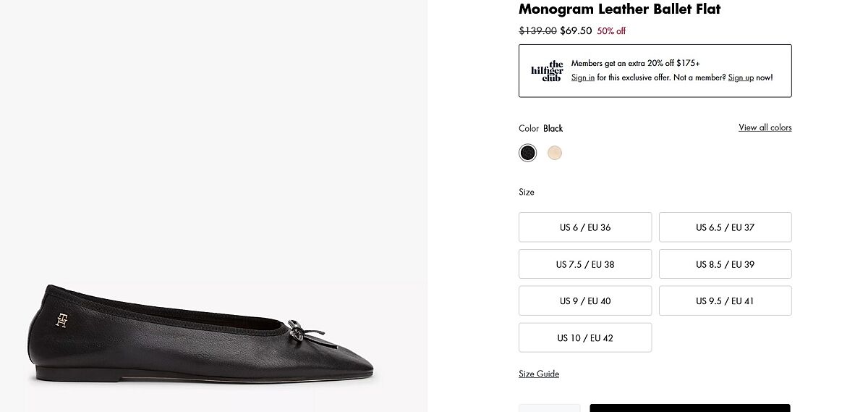
Task: Click Sign in for the member offer
Action: click(x=583, y=77)
